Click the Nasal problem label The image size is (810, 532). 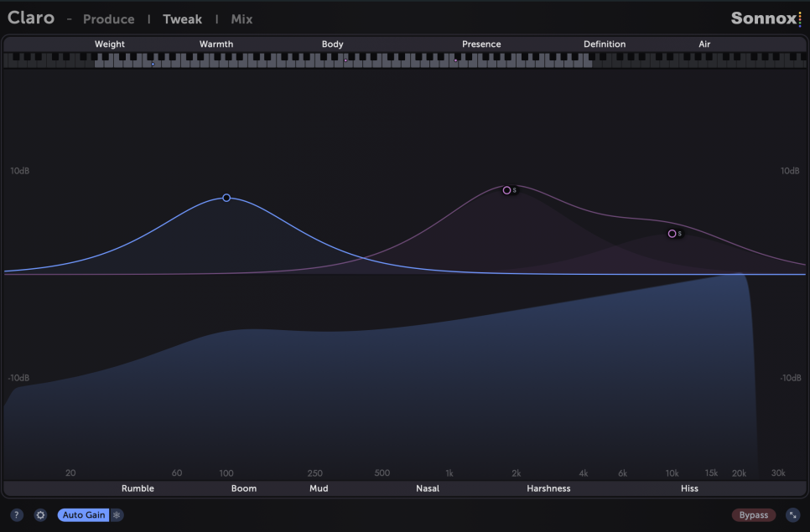428,488
